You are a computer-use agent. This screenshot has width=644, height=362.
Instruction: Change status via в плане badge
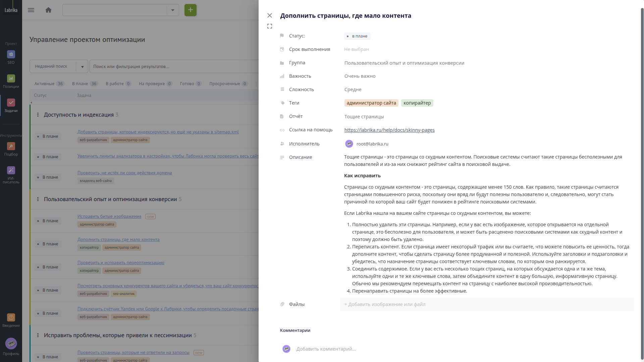point(357,36)
